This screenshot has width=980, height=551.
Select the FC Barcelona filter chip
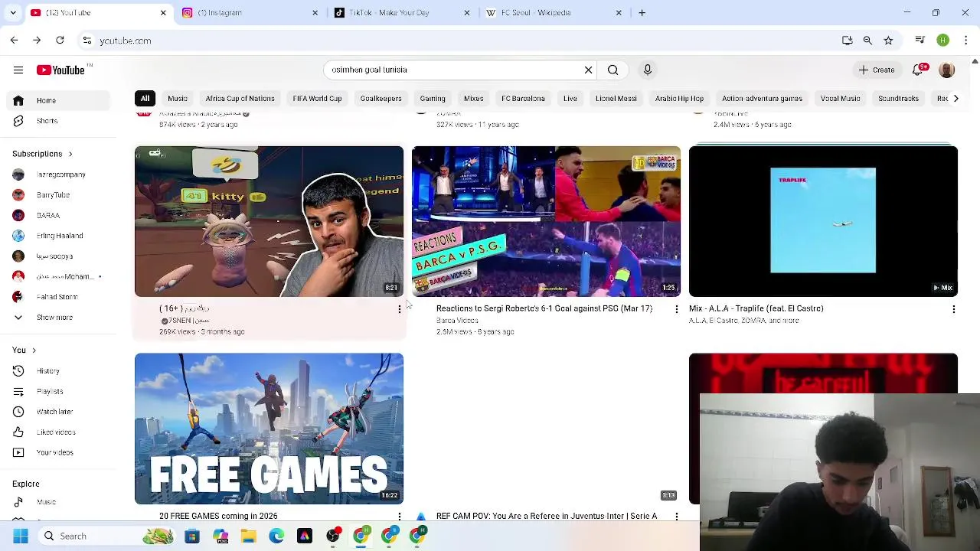523,99
